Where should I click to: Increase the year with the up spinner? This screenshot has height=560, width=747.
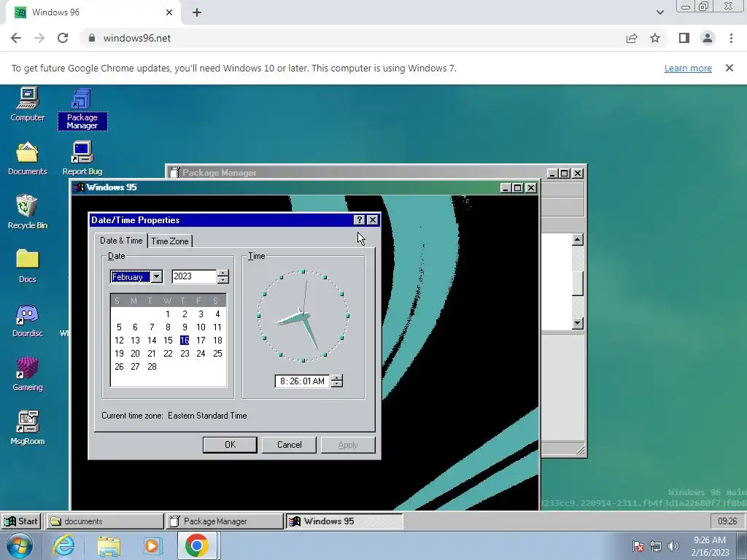[223, 273]
